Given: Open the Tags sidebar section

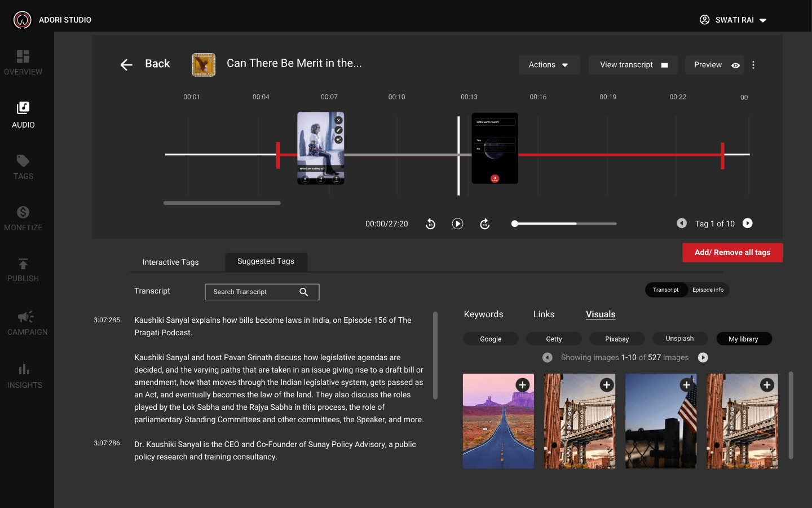Looking at the screenshot, I should 23,167.
